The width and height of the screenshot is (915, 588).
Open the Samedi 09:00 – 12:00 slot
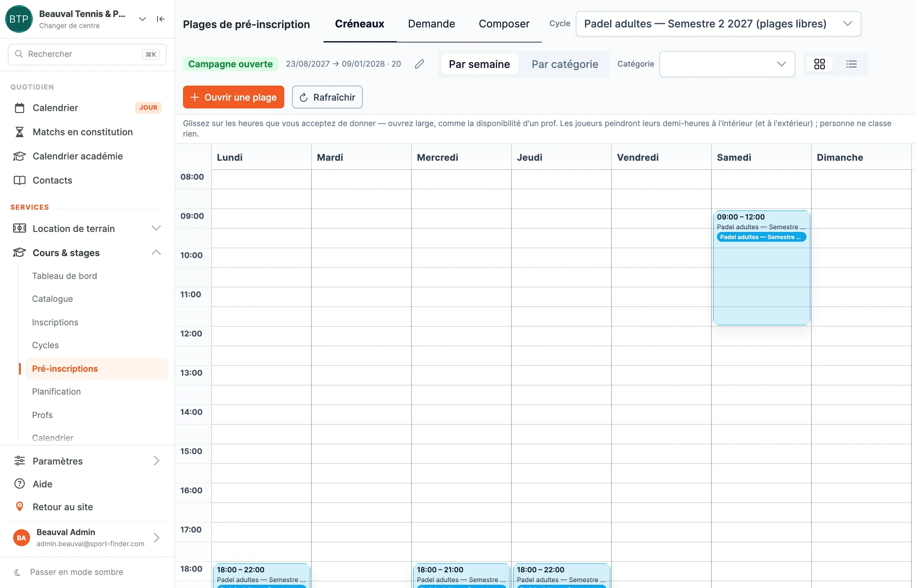761,268
